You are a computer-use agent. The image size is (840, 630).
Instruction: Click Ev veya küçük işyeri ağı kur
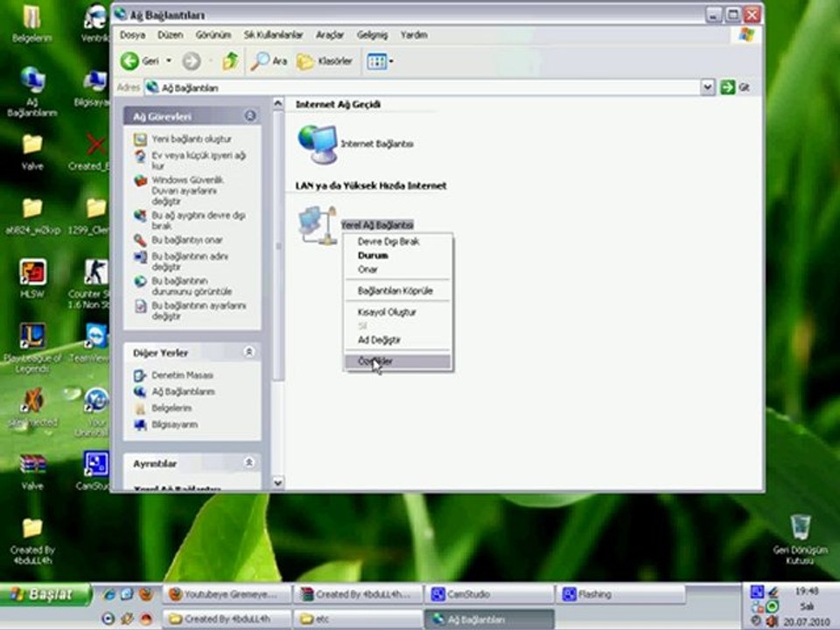tap(199, 161)
